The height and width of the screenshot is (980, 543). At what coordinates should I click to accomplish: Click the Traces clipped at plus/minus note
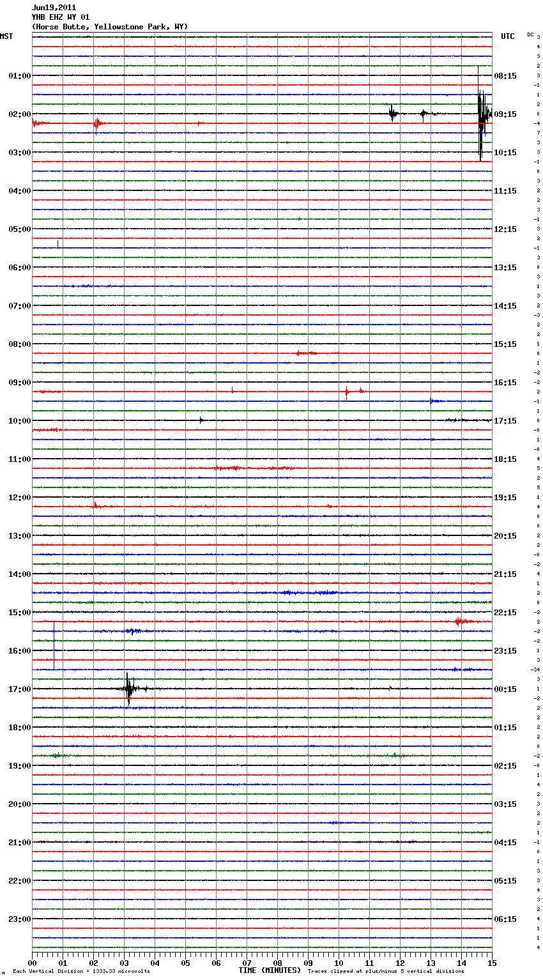tap(386, 972)
